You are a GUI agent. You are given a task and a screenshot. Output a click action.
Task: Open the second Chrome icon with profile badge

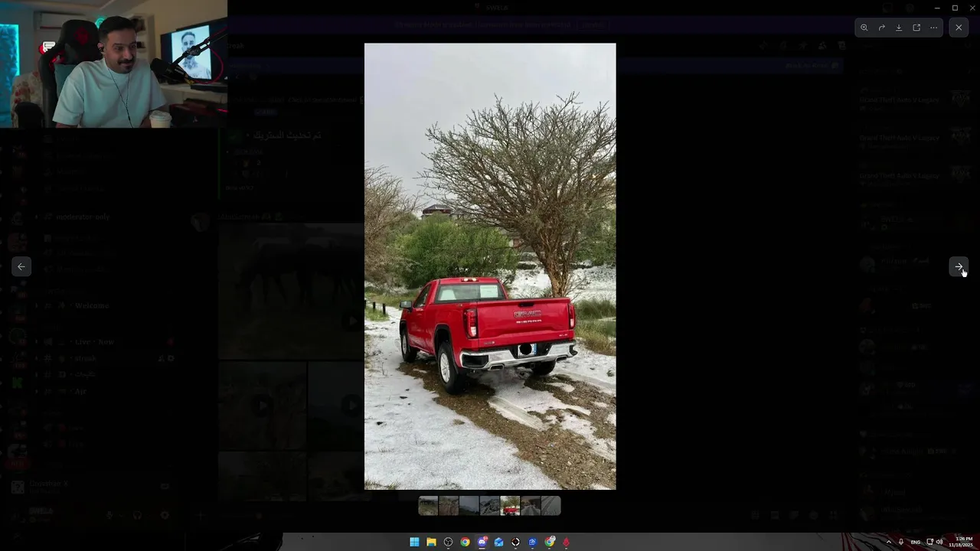[x=549, y=542]
